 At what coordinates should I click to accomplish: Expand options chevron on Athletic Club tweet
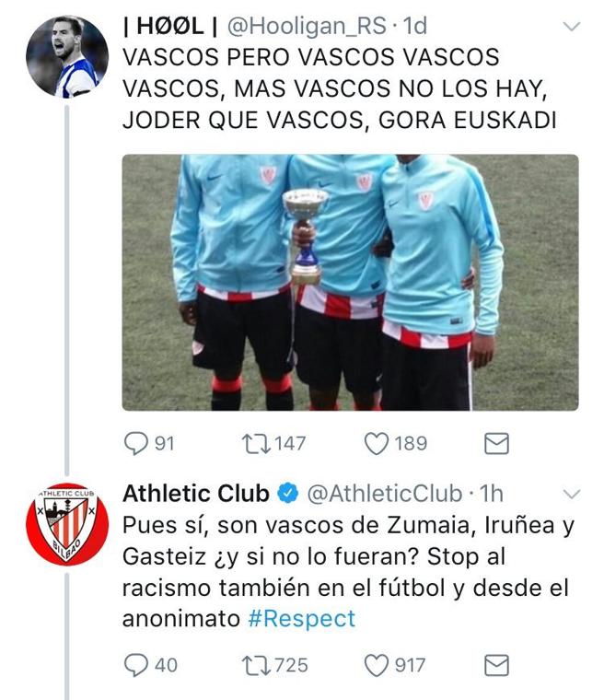[572, 495]
